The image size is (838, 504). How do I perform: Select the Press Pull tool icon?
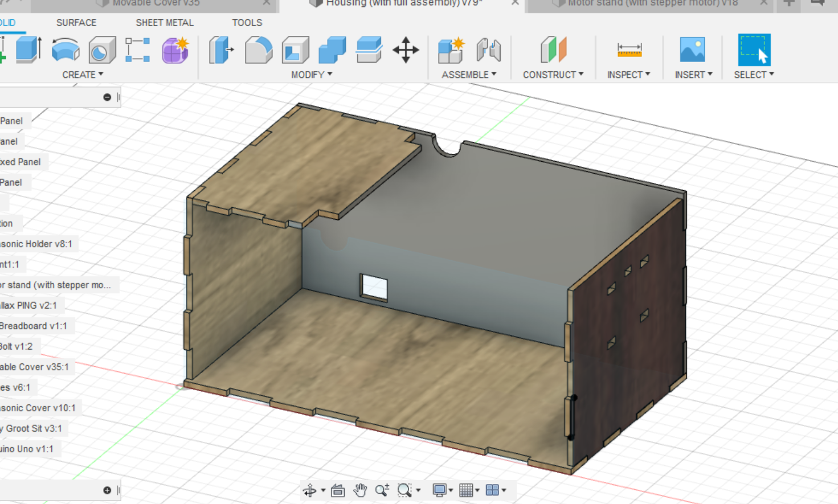pyautogui.click(x=222, y=50)
